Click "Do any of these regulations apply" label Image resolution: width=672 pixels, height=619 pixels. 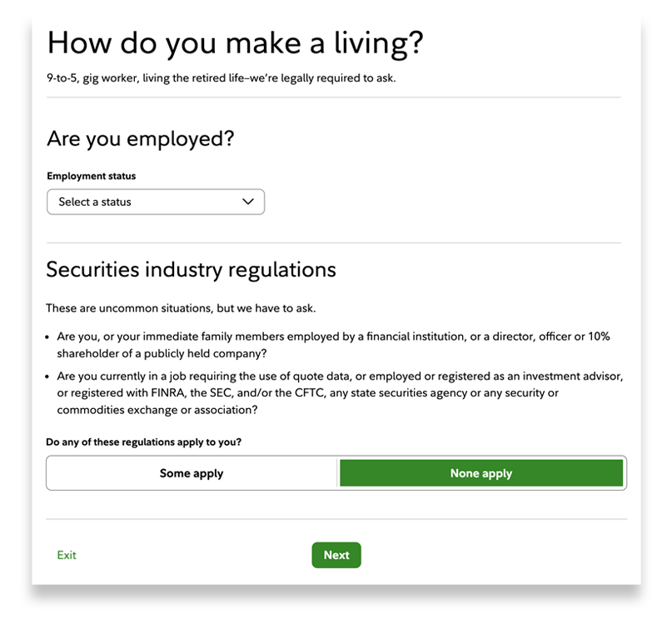pos(144,442)
